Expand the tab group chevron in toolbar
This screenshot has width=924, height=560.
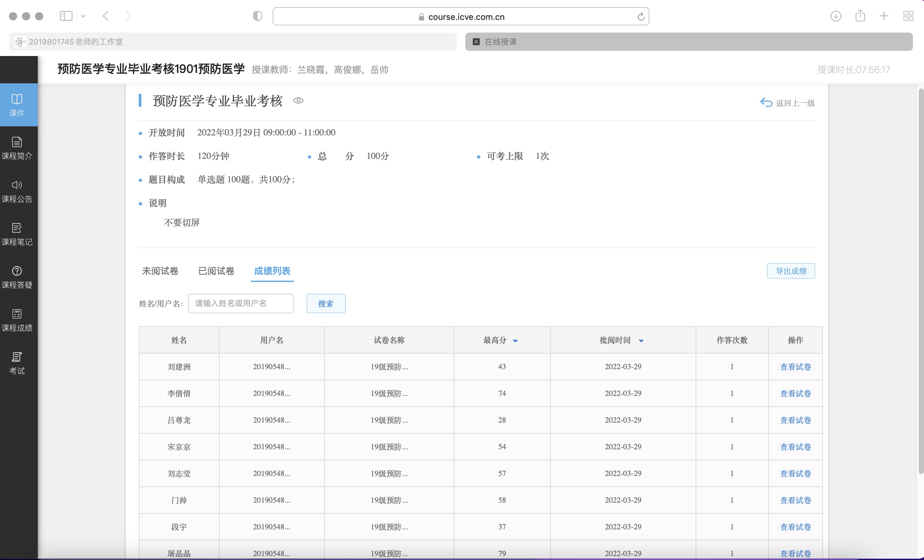coord(84,16)
